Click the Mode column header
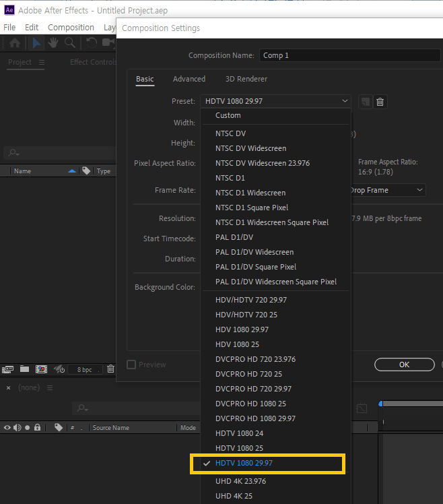The height and width of the screenshot is (504, 443). 188,428
